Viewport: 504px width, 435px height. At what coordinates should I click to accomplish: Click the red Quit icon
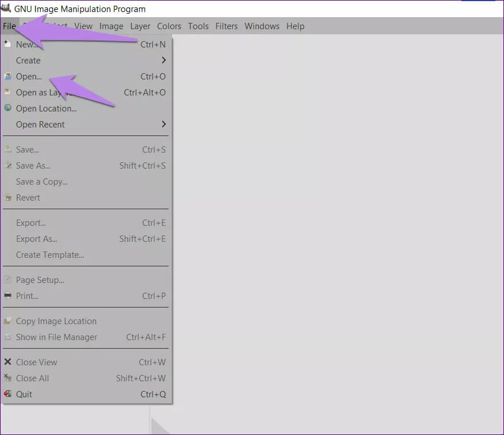pyautogui.click(x=7, y=394)
